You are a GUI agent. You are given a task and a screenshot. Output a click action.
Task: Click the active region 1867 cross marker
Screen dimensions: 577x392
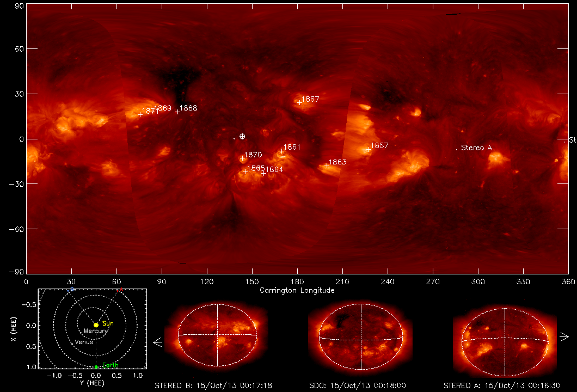pyautogui.click(x=299, y=102)
